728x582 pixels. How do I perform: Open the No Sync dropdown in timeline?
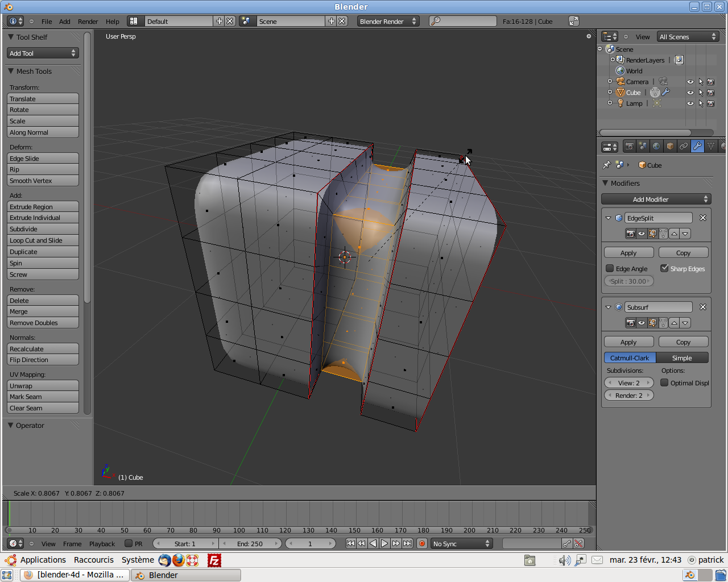(x=461, y=543)
